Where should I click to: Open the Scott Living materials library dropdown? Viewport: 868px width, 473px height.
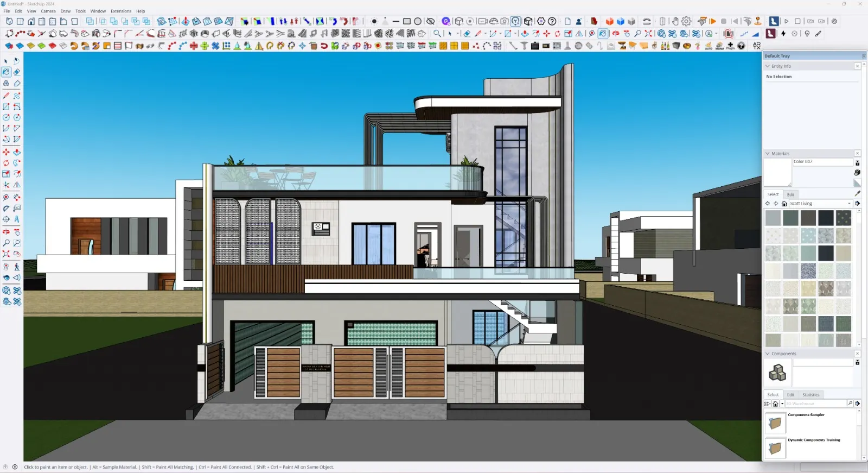point(821,204)
